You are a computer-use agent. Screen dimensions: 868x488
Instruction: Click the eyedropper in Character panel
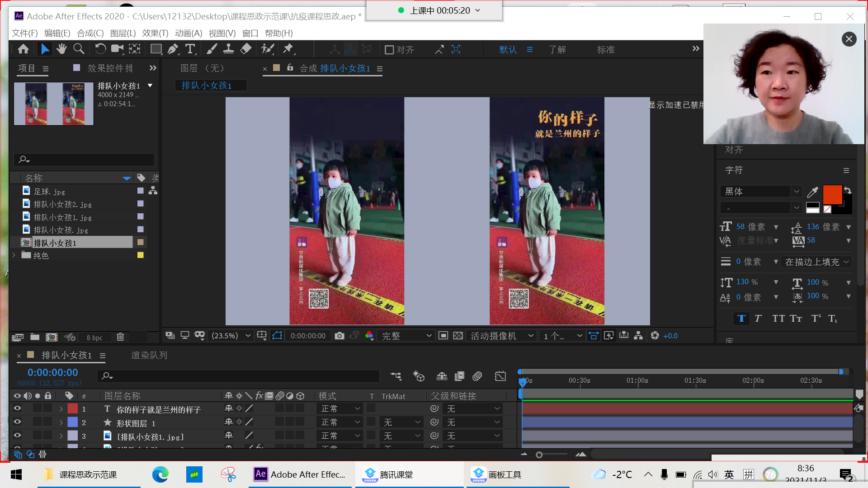tap(812, 192)
